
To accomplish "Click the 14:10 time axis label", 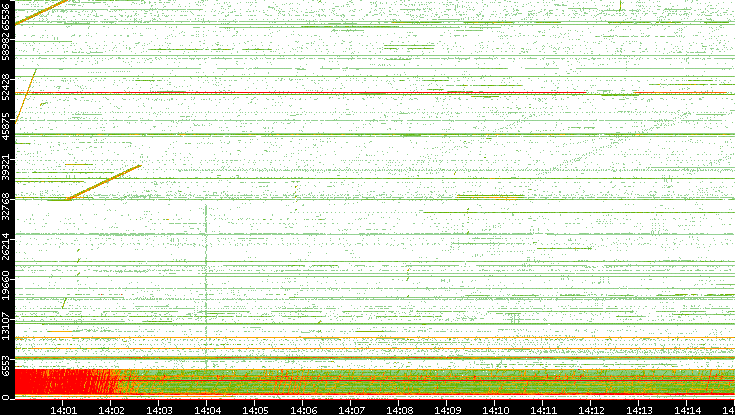I will [x=495, y=408].
